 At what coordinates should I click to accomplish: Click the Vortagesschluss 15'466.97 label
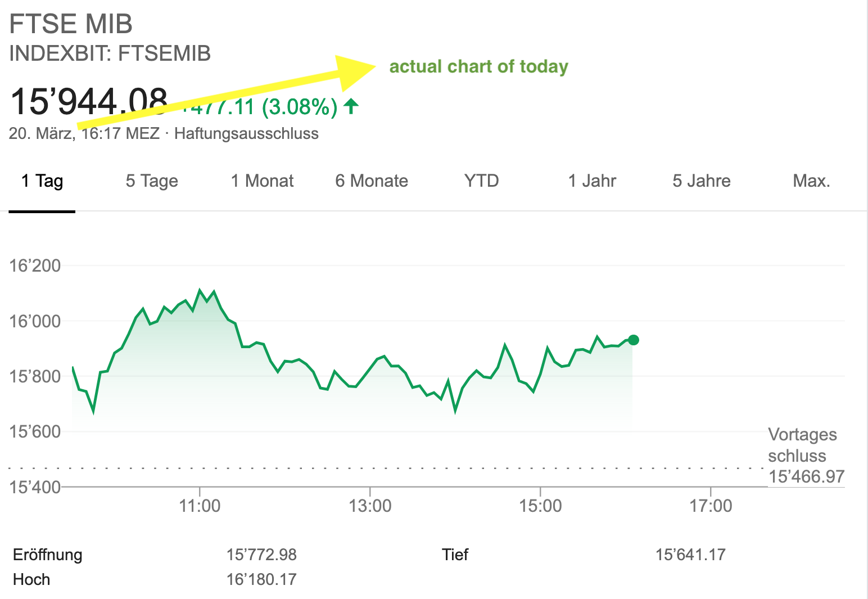point(806,456)
